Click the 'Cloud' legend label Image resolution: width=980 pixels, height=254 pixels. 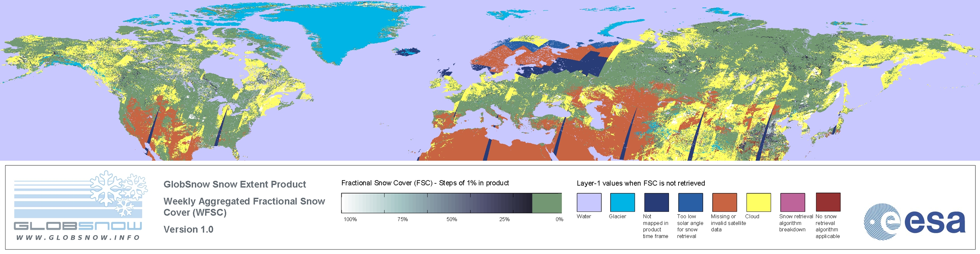pyautogui.click(x=752, y=216)
